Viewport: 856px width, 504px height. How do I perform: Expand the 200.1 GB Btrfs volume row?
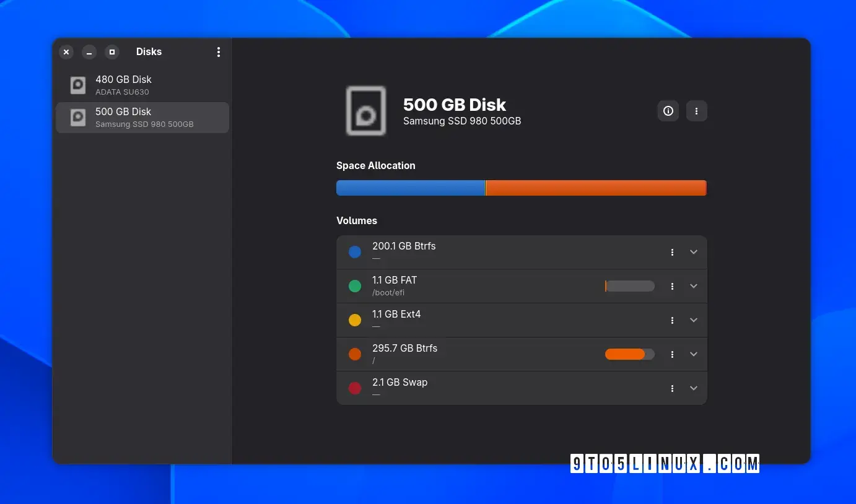[694, 252]
